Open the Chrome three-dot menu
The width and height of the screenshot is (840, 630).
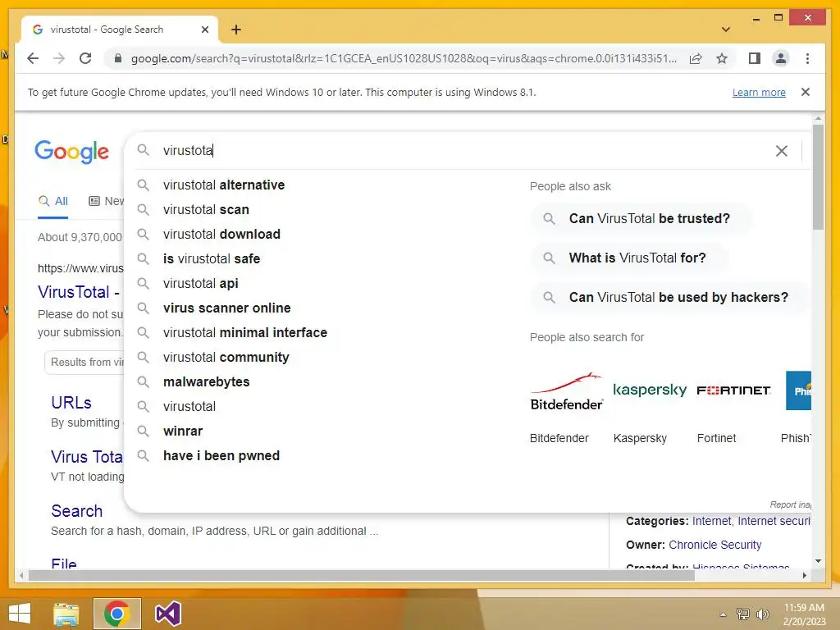click(807, 58)
